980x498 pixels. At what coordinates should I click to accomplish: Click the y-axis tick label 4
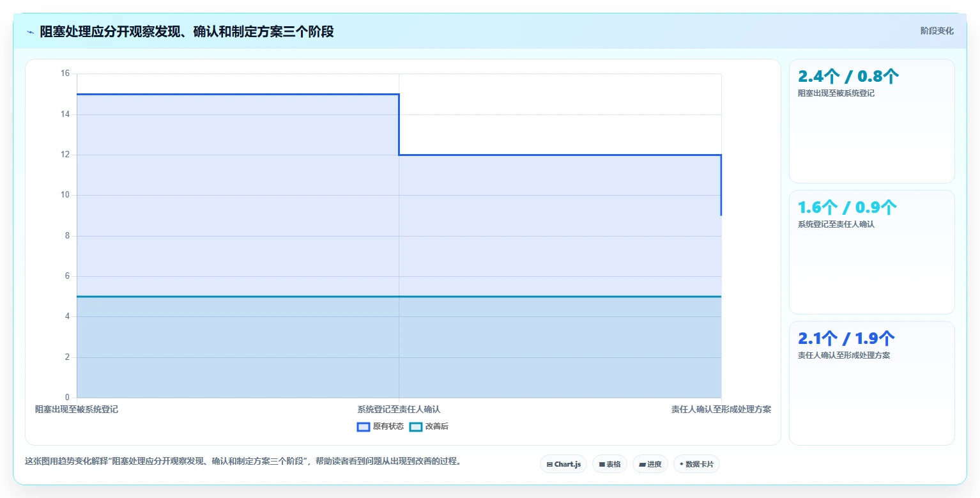pos(67,316)
